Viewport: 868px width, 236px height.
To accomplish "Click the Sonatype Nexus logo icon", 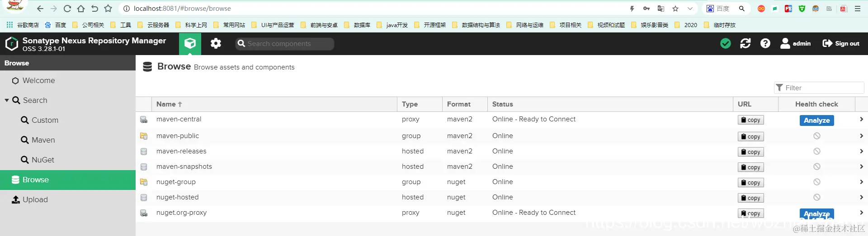I will click(11, 44).
